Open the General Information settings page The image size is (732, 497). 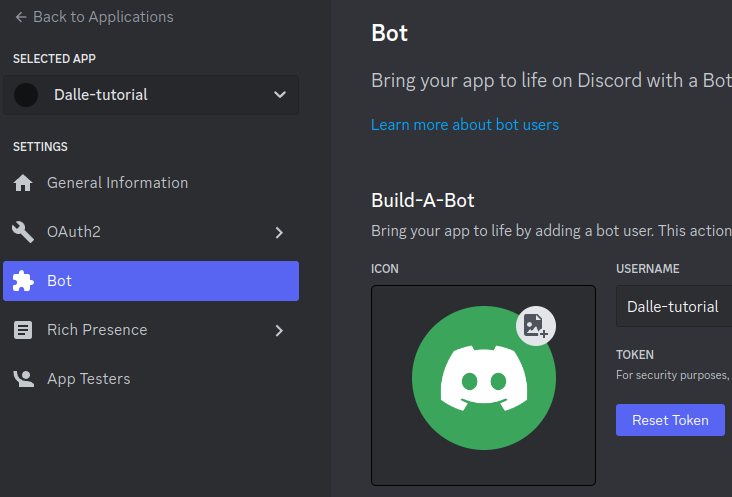[x=117, y=183]
